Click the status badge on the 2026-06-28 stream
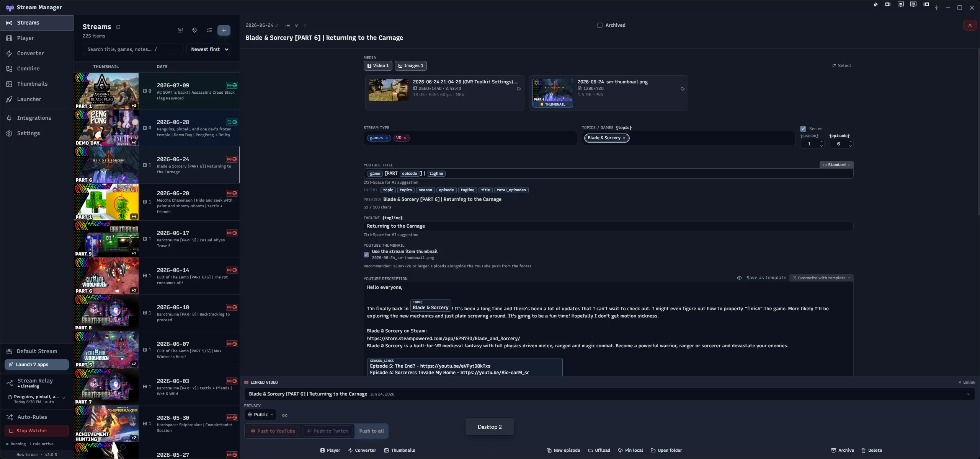 click(x=232, y=122)
